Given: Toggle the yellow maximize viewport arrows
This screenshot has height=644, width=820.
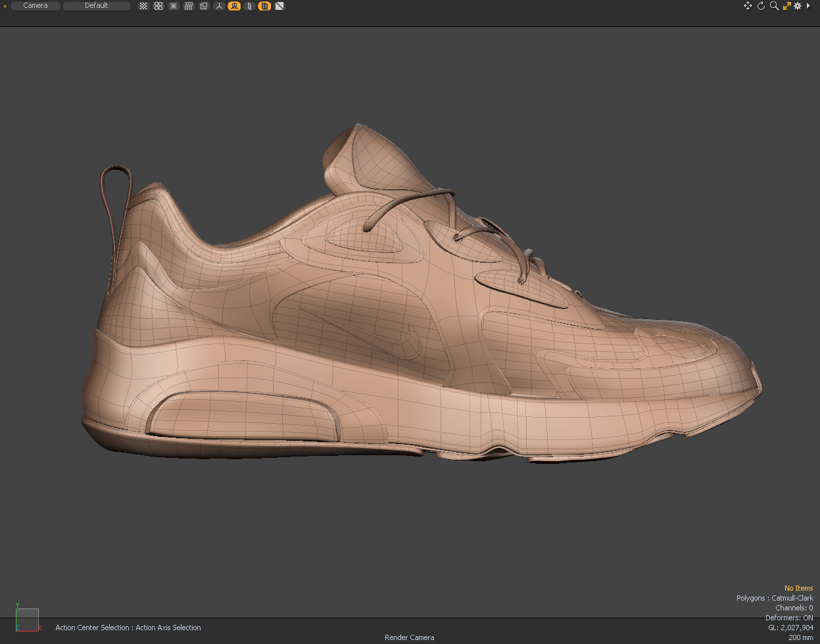Looking at the screenshot, I should [786, 6].
